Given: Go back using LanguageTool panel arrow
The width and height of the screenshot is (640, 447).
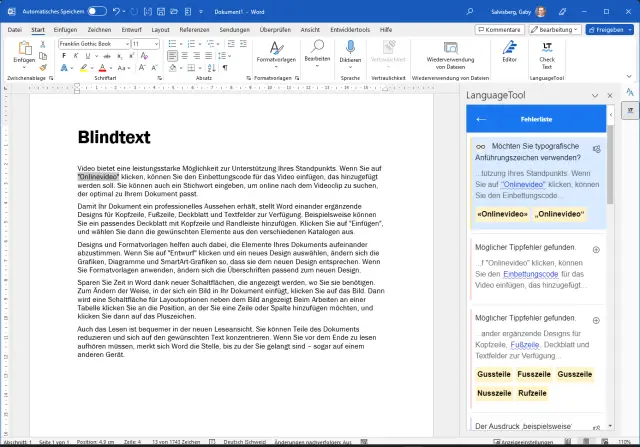Looking at the screenshot, I should pyautogui.click(x=481, y=119).
